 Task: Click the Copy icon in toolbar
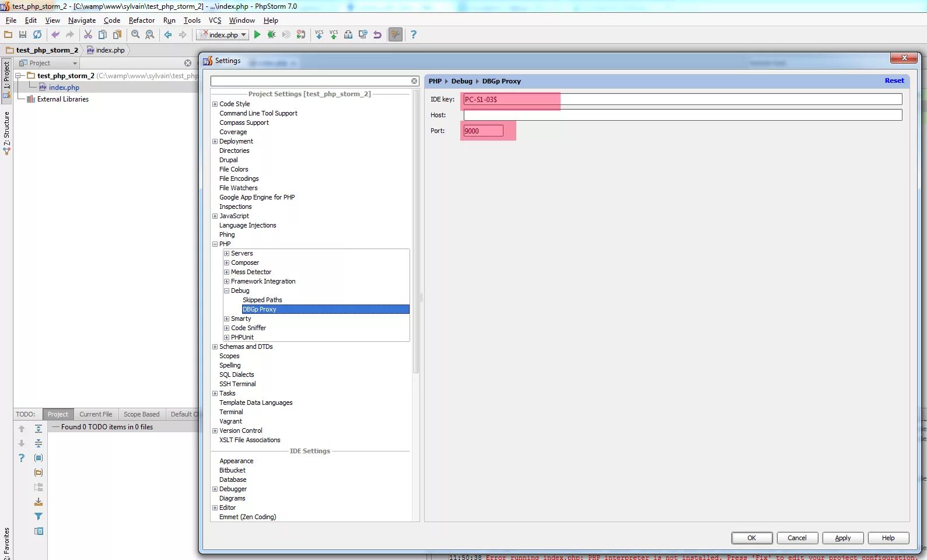tap(103, 35)
